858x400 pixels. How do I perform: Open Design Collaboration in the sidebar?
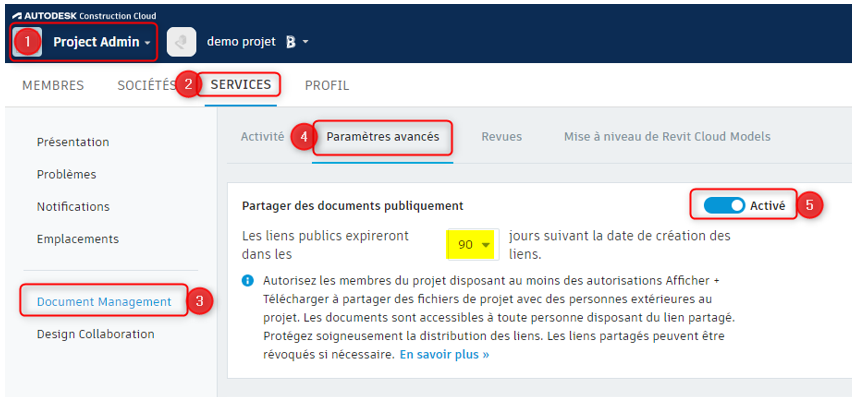(x=95, y=334)
